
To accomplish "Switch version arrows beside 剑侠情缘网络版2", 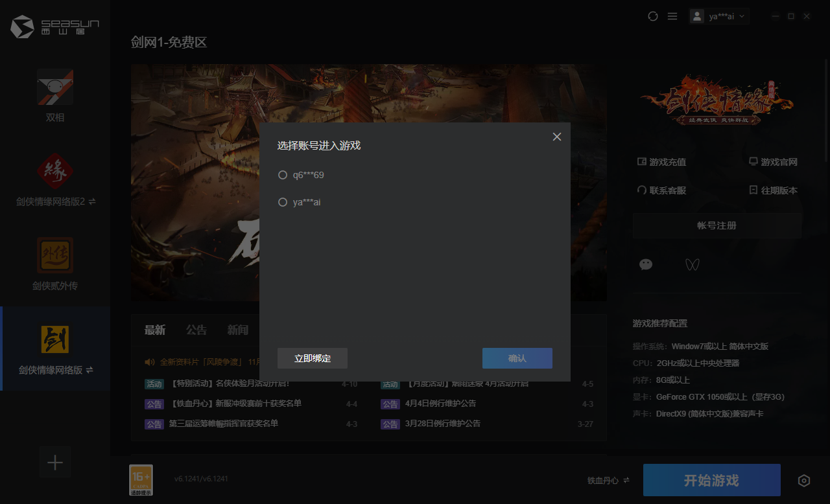I will pos(92,201).
